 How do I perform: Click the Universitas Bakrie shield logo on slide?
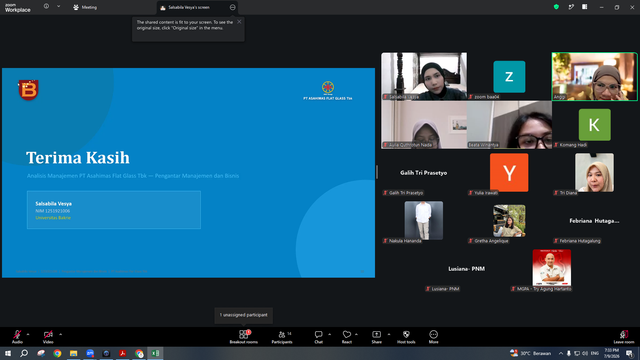pos(28,90)
